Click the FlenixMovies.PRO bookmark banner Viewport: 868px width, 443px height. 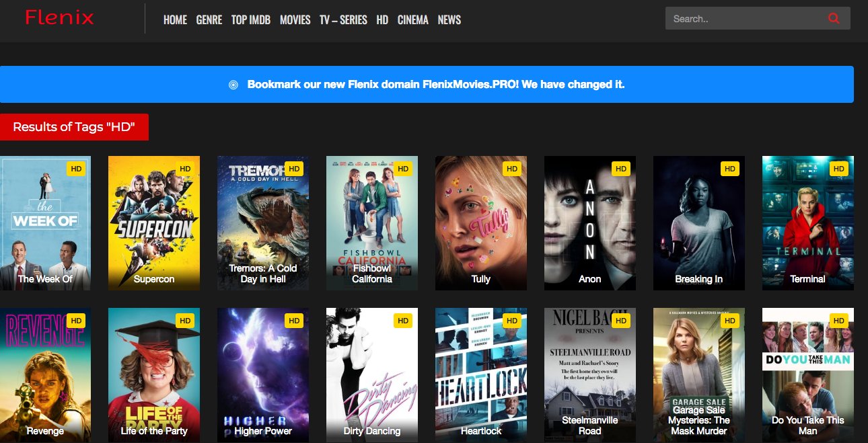coord(427,84)
